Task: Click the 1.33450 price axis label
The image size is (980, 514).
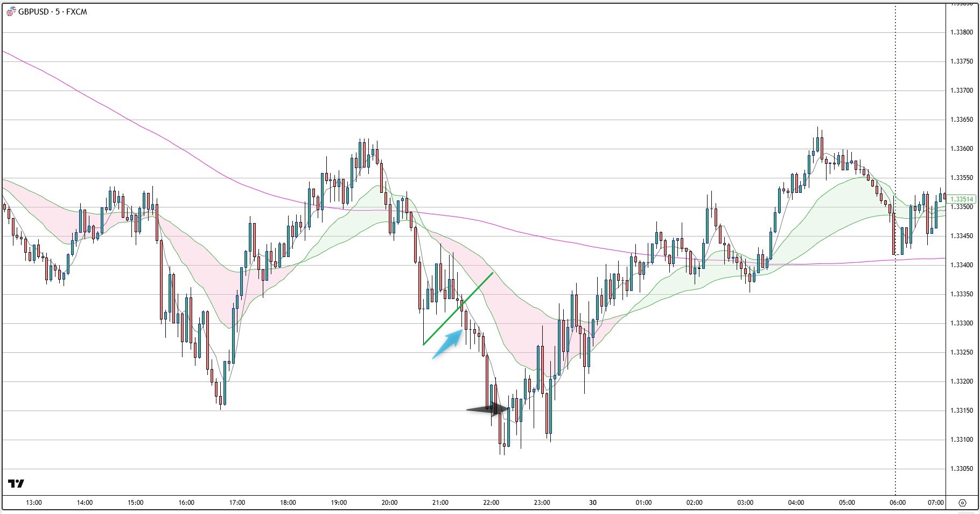Action: click(961, 236)
